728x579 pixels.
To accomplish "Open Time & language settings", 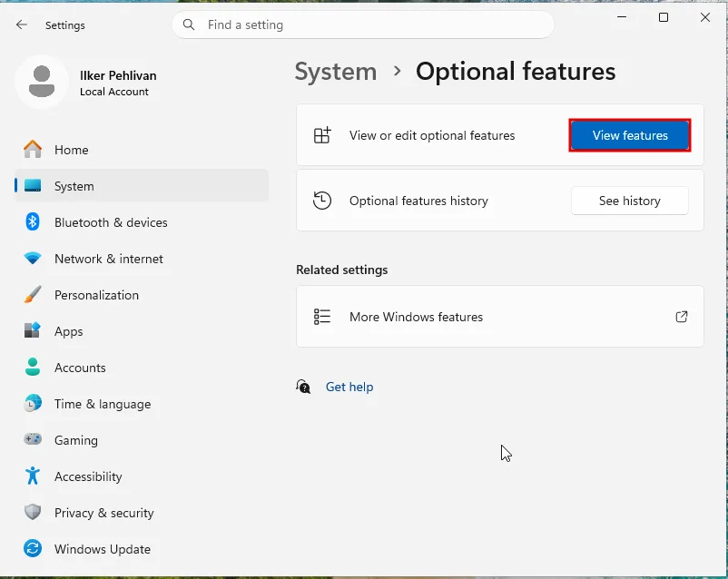I will 142,403.
